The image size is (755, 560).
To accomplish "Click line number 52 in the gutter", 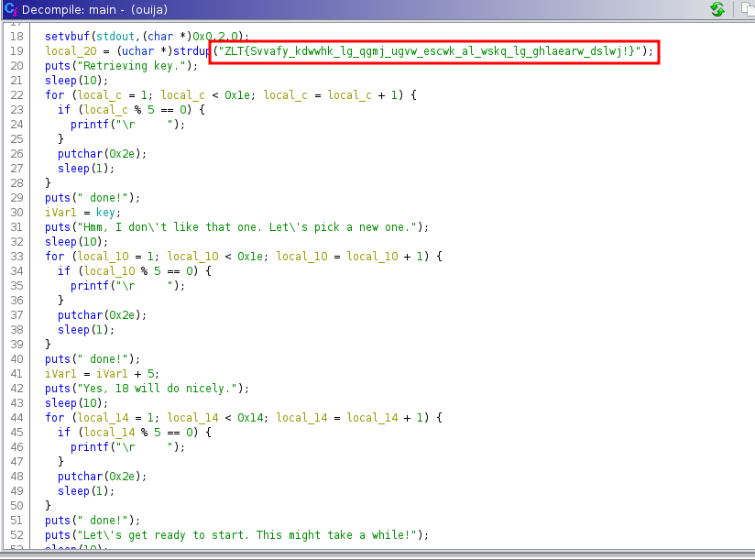I will point(17,534).
